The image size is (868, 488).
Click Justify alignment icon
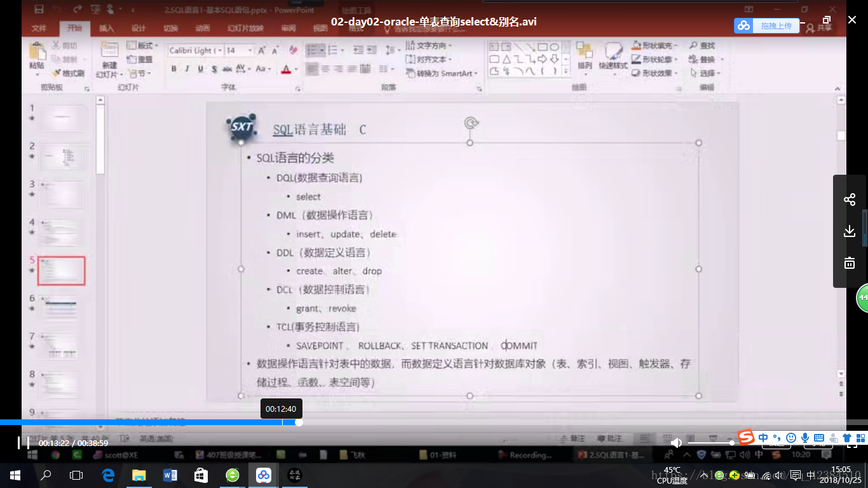(x=353, y=69)
